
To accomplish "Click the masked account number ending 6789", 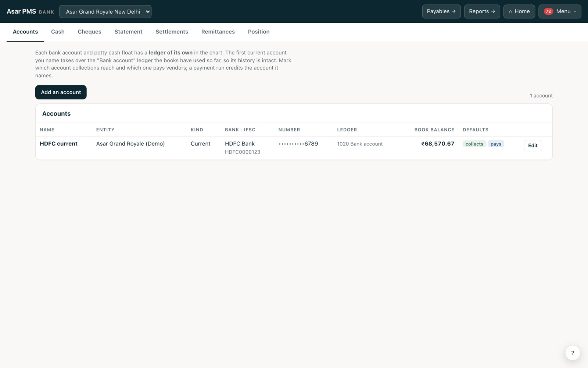I will 298,144.
